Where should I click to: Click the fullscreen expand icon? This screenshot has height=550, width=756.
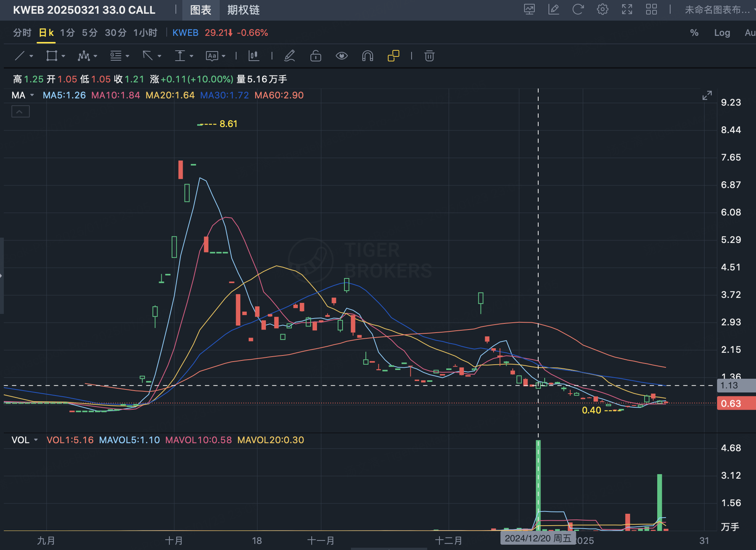tap(627, 10)
